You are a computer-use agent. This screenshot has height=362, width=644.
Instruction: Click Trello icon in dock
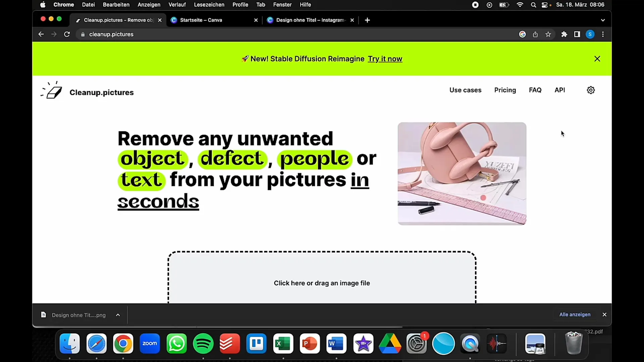(257, 344)
